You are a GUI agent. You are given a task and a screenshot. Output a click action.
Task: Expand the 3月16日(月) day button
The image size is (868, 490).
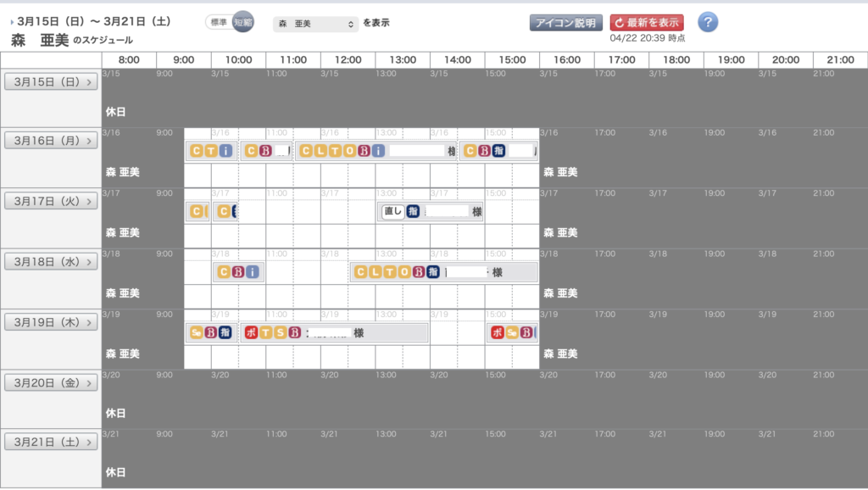tap(51, 141)
